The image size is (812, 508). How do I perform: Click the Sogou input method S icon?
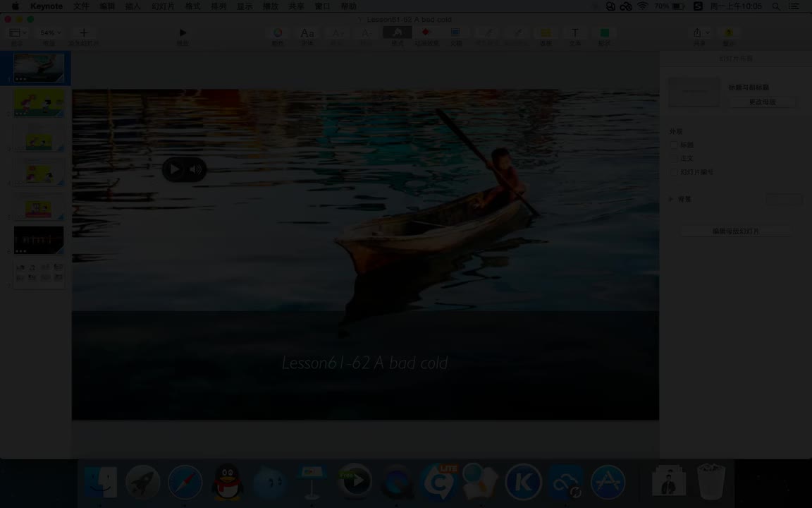(x=698, y=6)
